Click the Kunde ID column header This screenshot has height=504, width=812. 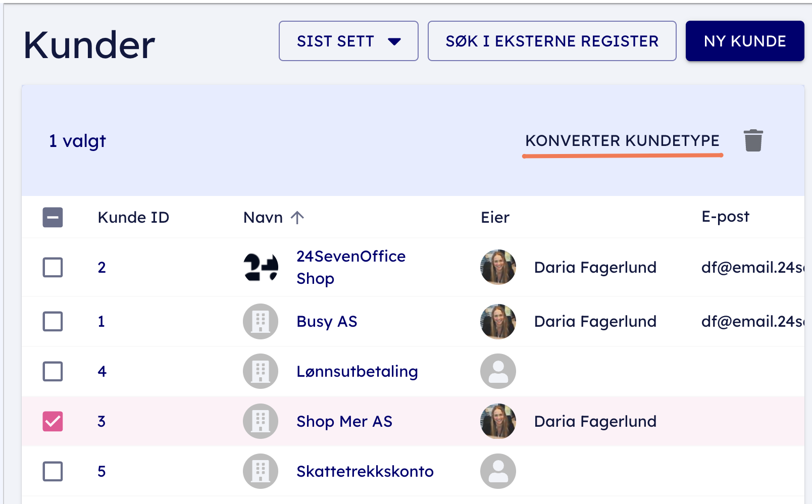[x=133, y=218]
